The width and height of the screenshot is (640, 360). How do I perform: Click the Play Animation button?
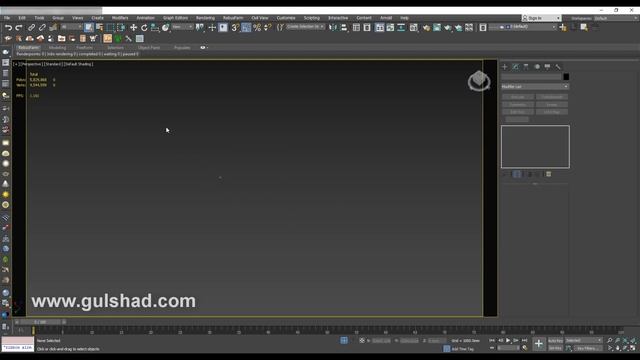(508, 340)
